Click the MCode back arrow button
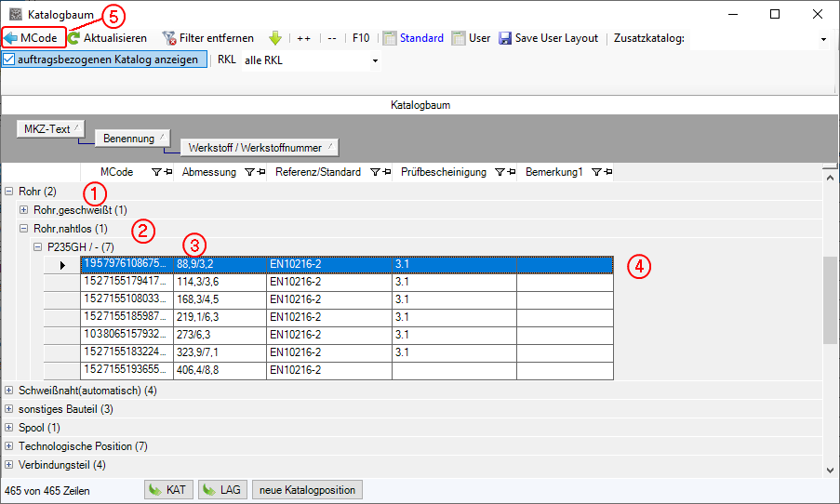840x504 pixels. pos(34,38)
